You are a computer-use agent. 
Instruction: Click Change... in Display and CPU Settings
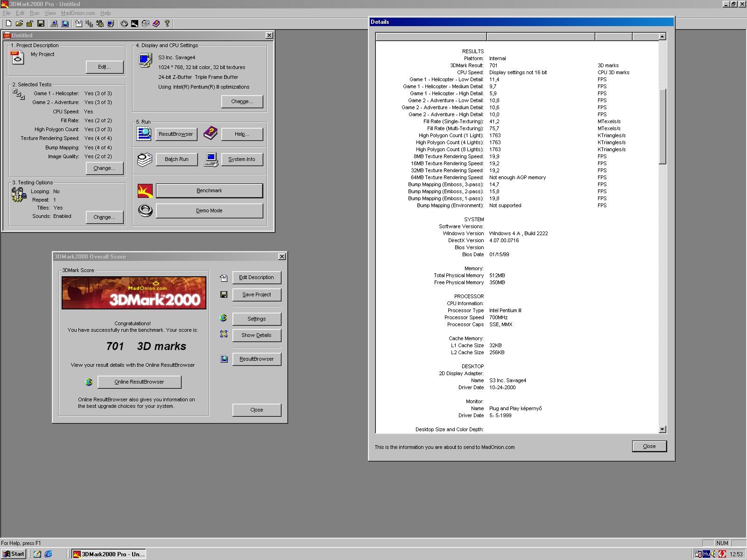point(242,101)
